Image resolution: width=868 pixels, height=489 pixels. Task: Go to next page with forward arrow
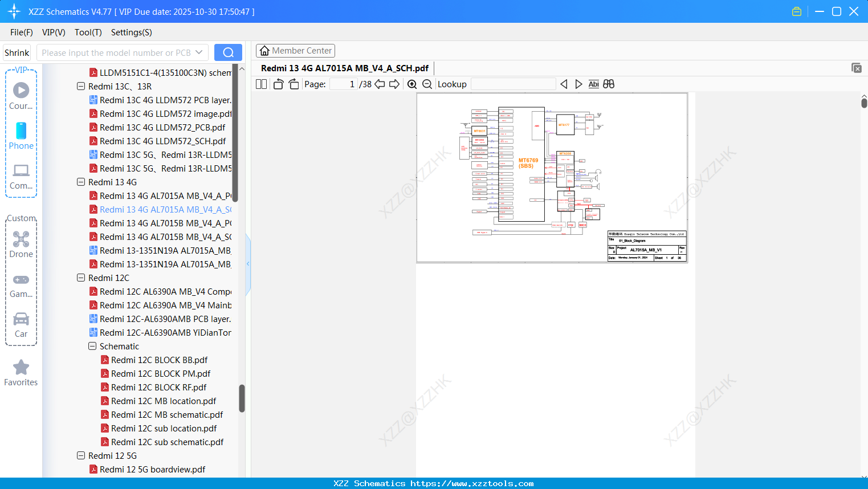point(393,84)
